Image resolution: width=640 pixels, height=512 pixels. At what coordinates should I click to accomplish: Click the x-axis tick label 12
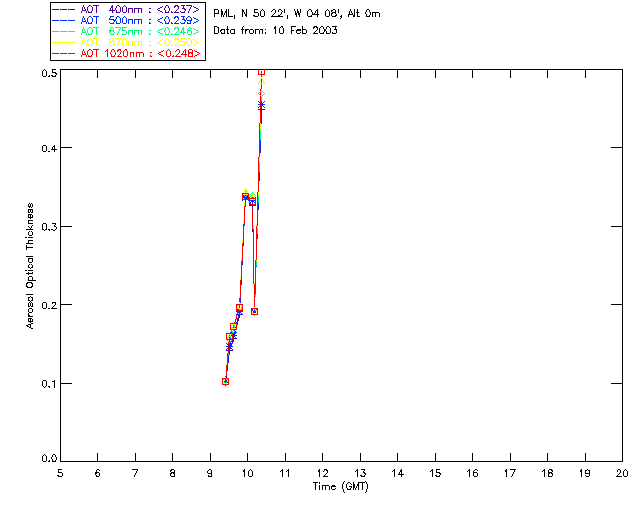tap(322, 473)
